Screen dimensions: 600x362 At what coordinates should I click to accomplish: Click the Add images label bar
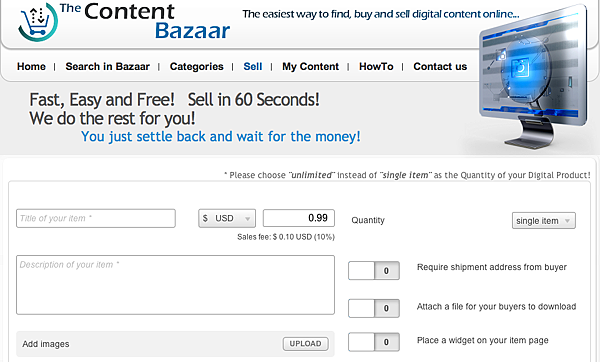click(175, 344)
